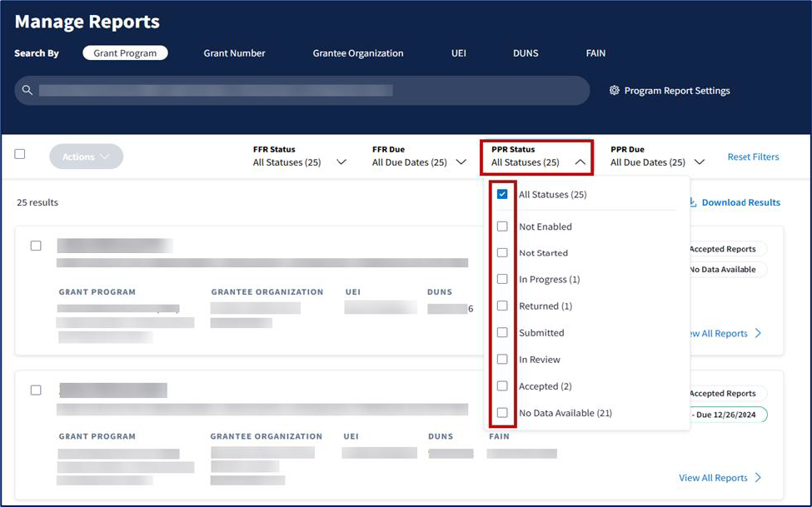Enable the Accepted (2) checkbox
812x507 pixels.
click(502, 386)
